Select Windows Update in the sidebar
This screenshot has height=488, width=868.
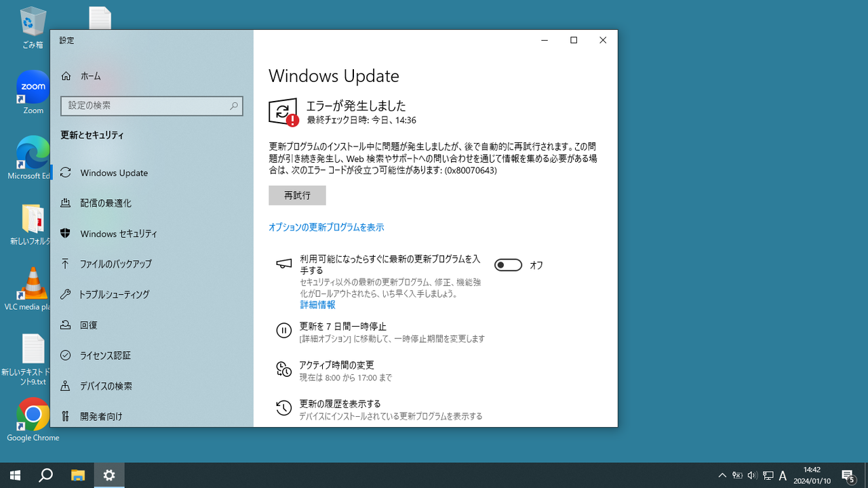click(x=152, y=173)
